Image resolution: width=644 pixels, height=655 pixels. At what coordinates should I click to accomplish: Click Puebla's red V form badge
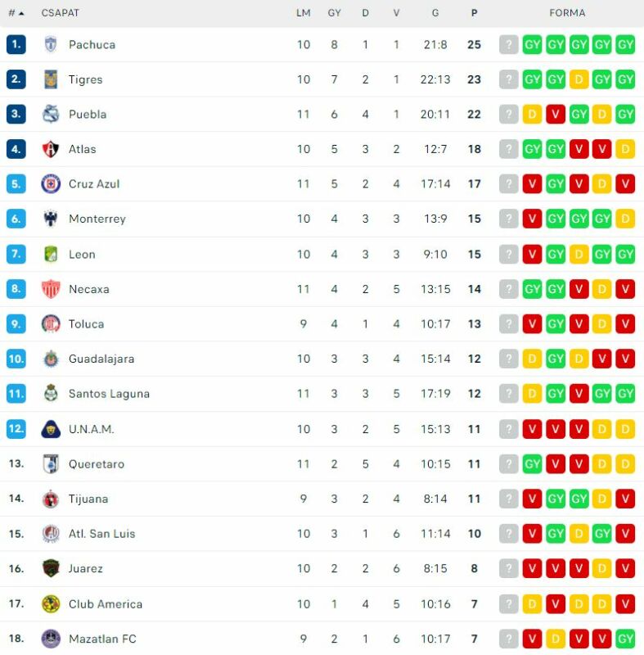[555, 114]
